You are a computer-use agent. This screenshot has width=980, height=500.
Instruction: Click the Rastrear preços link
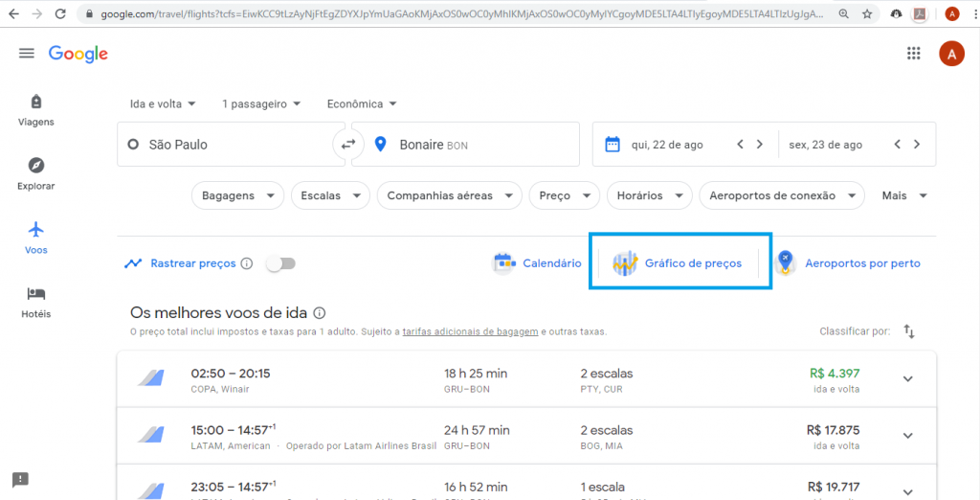(193, 263)
